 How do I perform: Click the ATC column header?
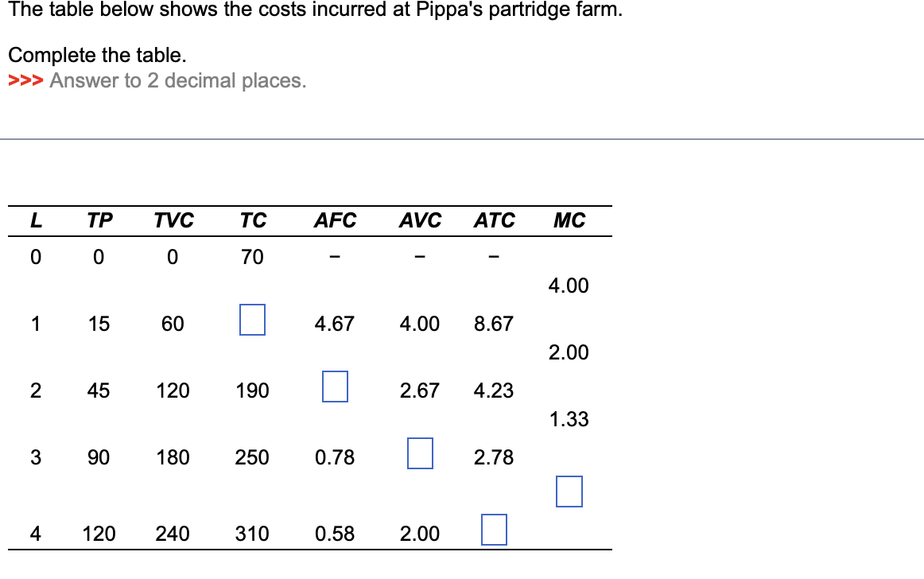point(495,220)
